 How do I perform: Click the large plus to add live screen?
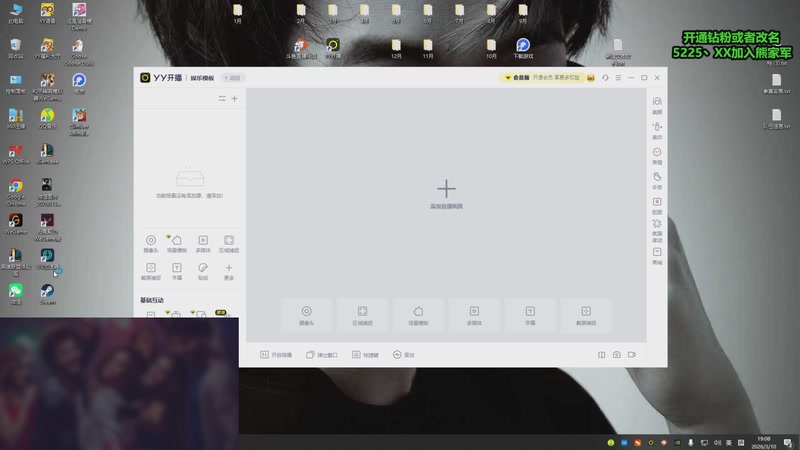pyautogui.click(x=446, y=188)
